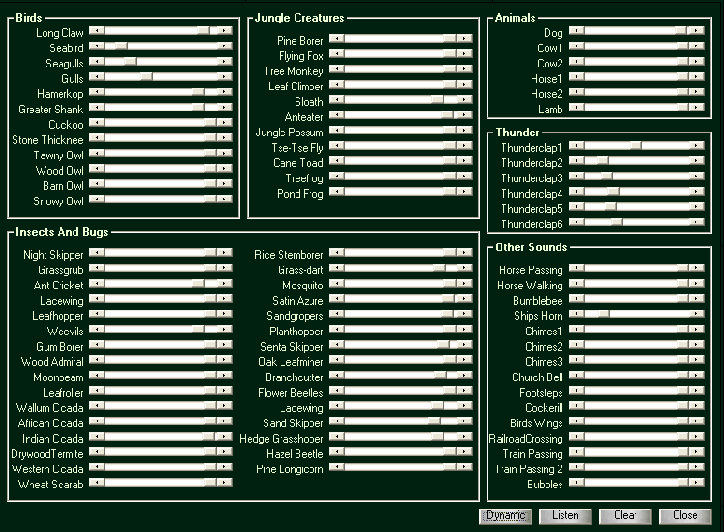Viewport: 724px width, 532px height.
Task: Click the left arrow of Mosquito slider
Action: [337, 283]
